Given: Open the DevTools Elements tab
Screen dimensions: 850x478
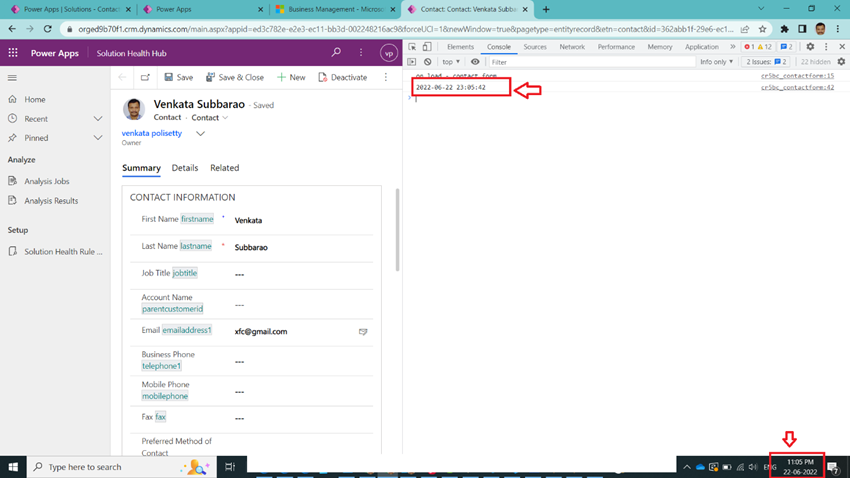Looking at the screenshot, I should (460, 47).
